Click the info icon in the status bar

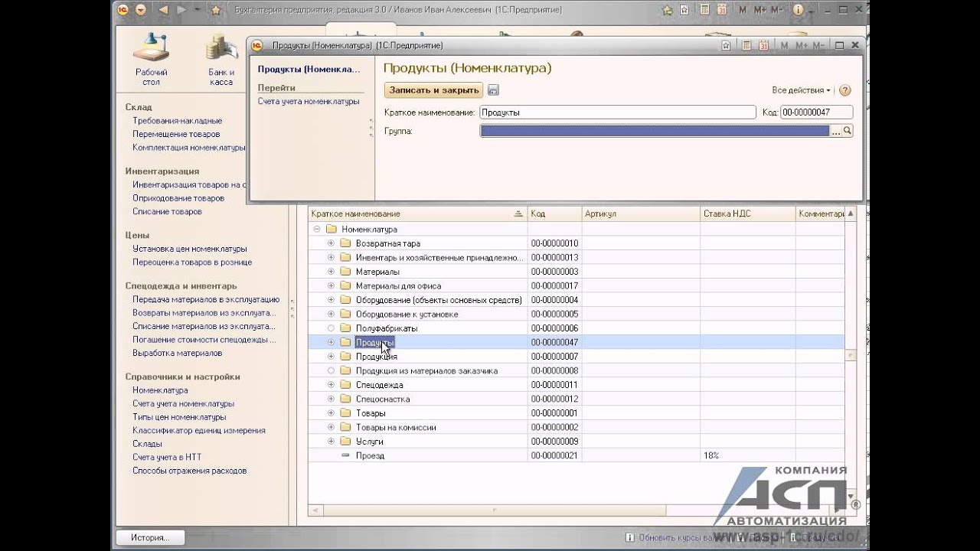click(629, 538)
